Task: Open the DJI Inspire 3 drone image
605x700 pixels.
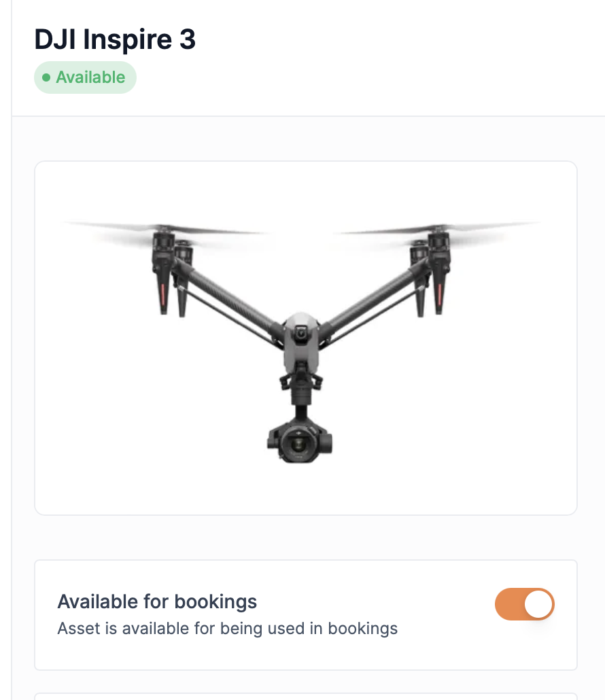Action: [305, 338]
